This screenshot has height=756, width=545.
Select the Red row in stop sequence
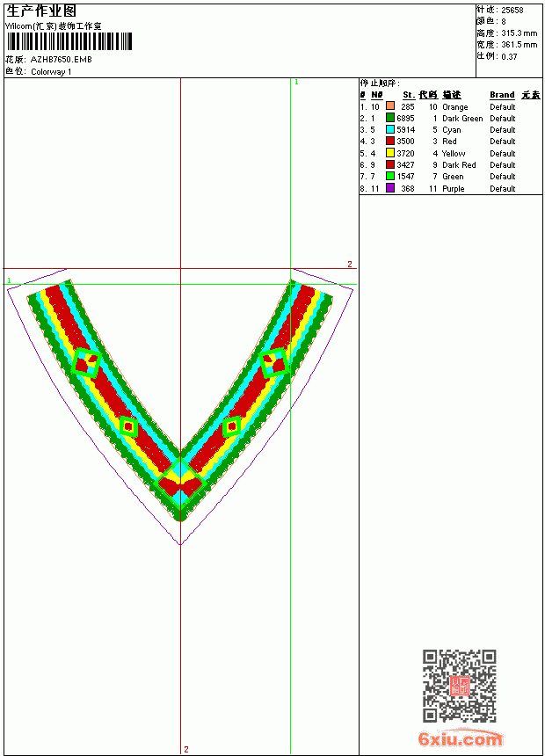point(450,142)
